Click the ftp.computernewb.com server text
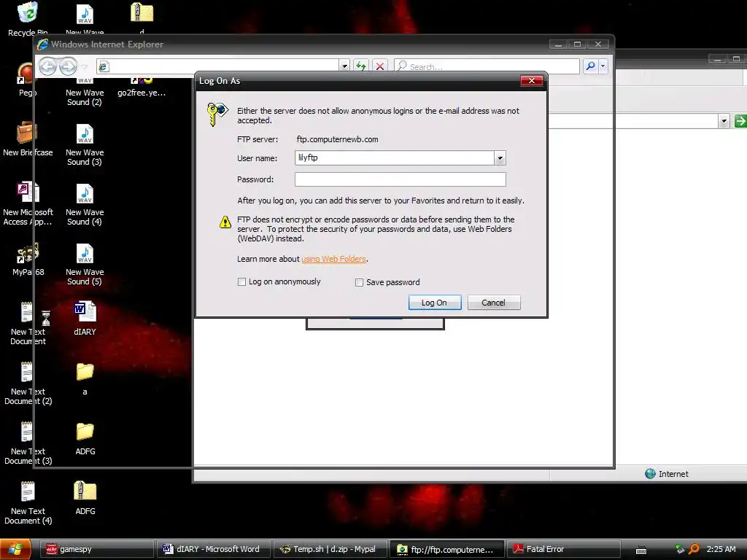This screenshot has height=560, width=747. [x=337, y=139]
